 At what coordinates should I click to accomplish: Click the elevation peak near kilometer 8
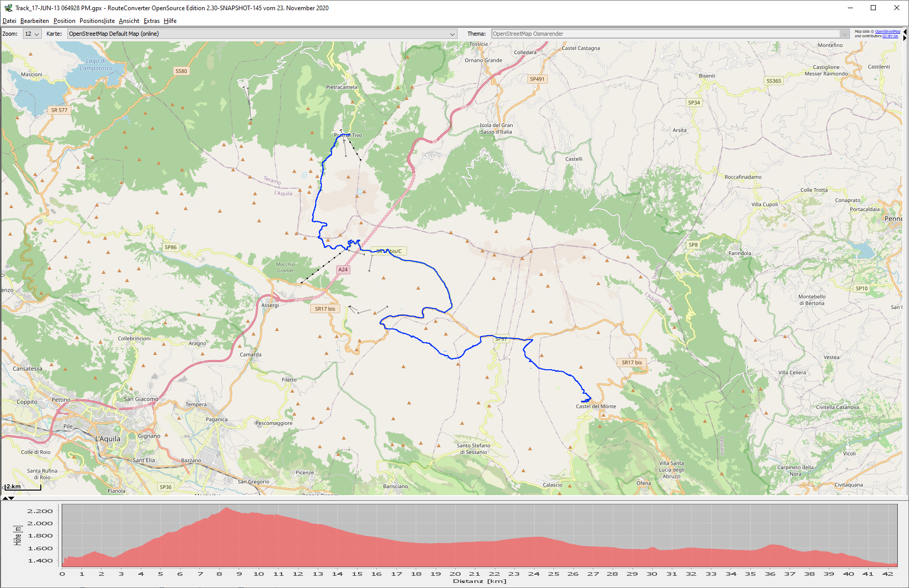click(x=225, y=508)
